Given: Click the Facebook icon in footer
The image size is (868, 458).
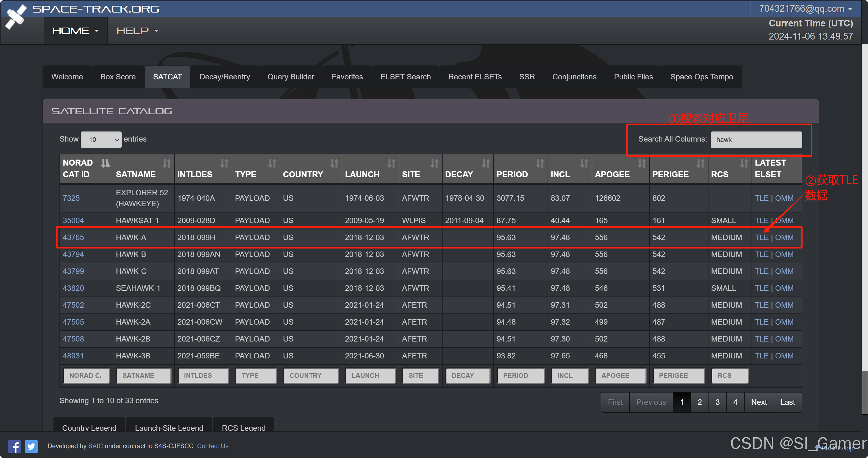Looking at the screenshot, I should click(14, 446).
